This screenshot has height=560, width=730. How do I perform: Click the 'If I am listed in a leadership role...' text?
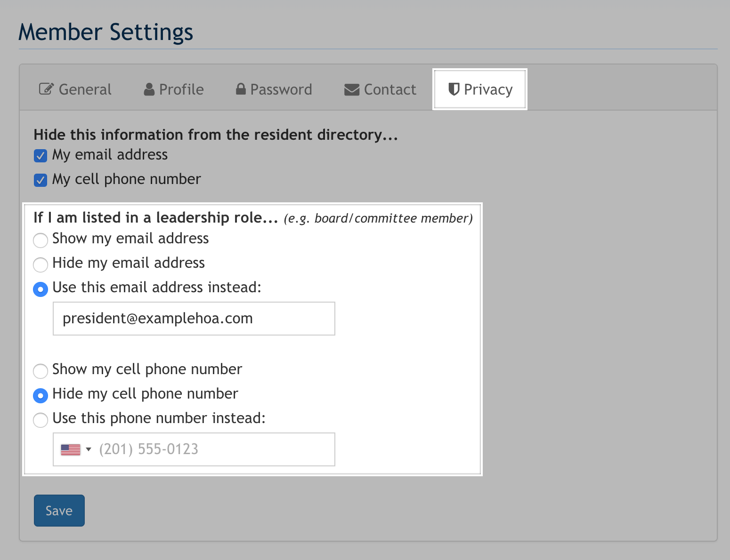tap(156, 218)
